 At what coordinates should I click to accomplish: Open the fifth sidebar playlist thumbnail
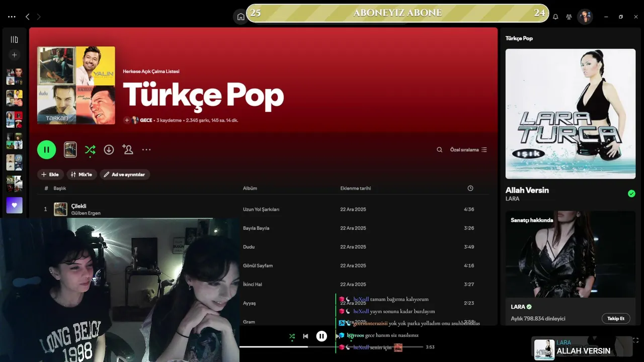pos(14,162)
